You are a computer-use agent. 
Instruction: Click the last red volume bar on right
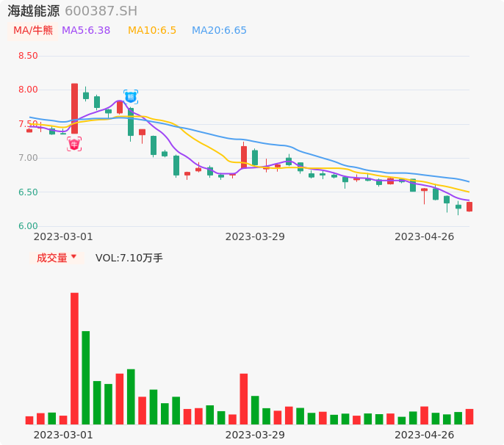[x=469, y=416]
